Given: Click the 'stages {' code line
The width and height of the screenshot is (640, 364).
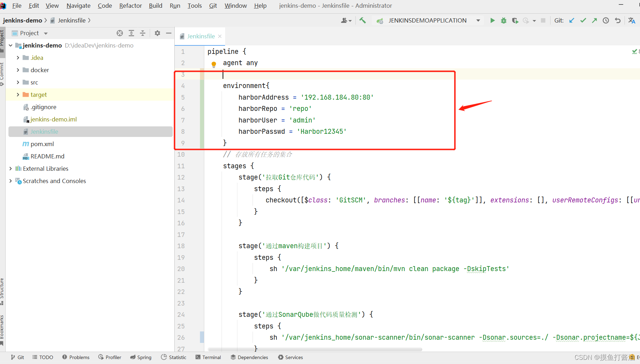Looking at the screenshot, I should click(x=238, y=166).
